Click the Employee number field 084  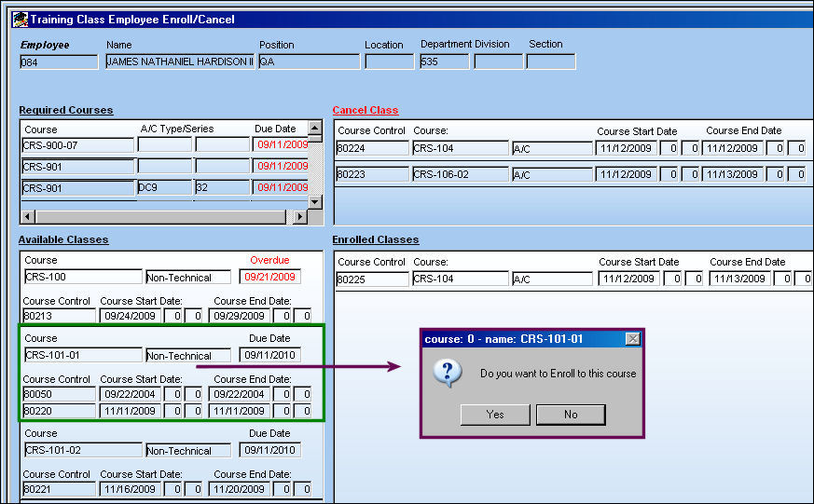point(59,62)
